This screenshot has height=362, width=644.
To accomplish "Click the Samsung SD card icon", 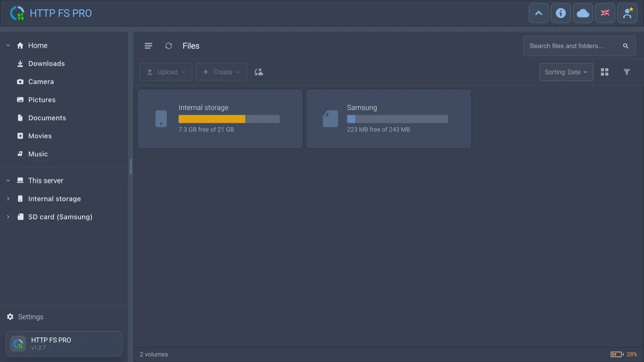I will [330, 119].
